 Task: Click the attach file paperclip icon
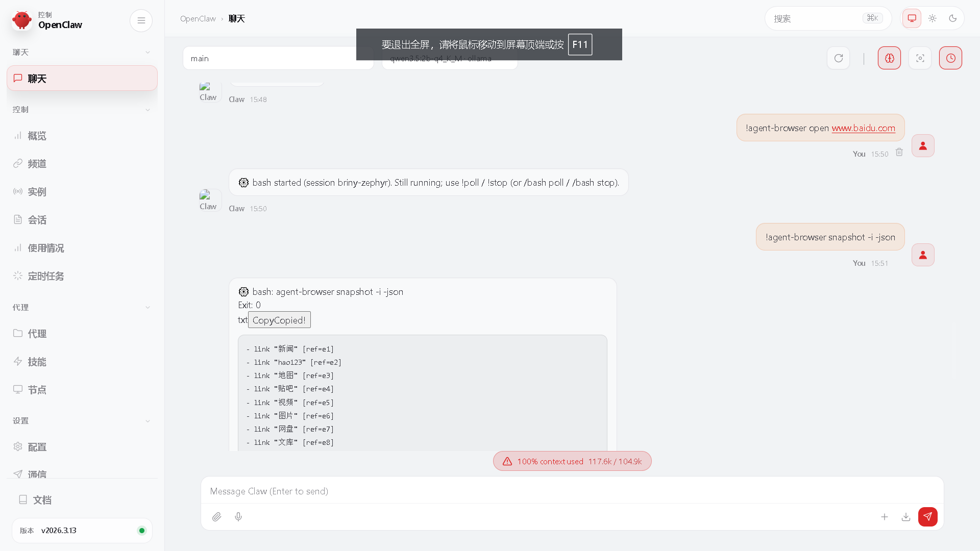(217, 517)
